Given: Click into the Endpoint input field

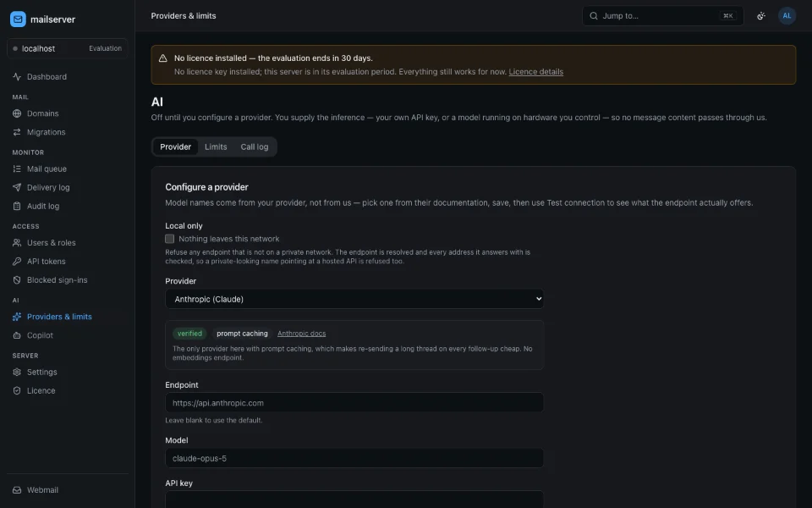Looking at the screenshot, I should pos(354,403).
